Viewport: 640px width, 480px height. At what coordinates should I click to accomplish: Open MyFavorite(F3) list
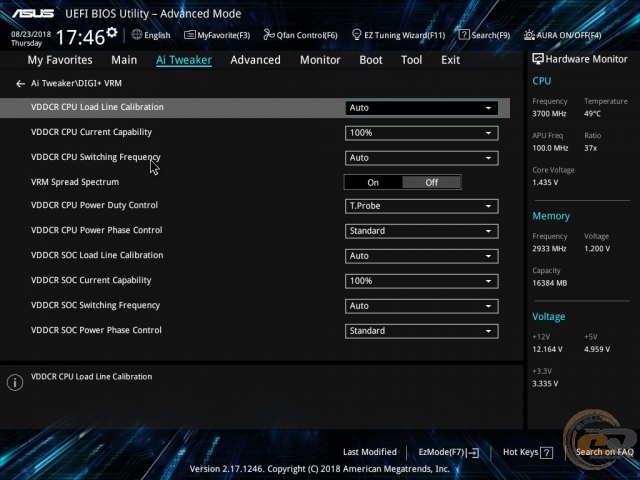click(217, 35)
